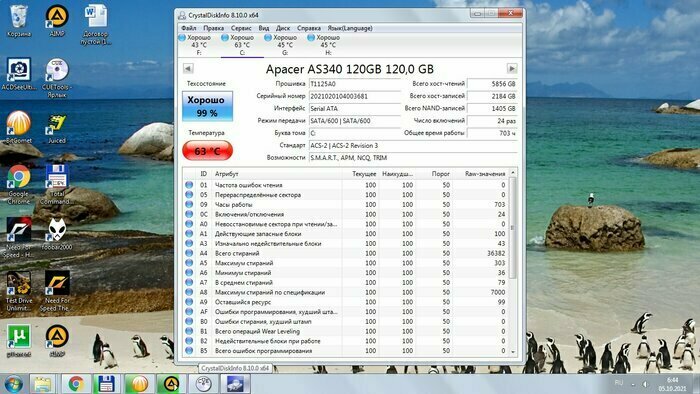Go to previous disk with left arrow
Screen dimensions: 700x394
[188, 69]
